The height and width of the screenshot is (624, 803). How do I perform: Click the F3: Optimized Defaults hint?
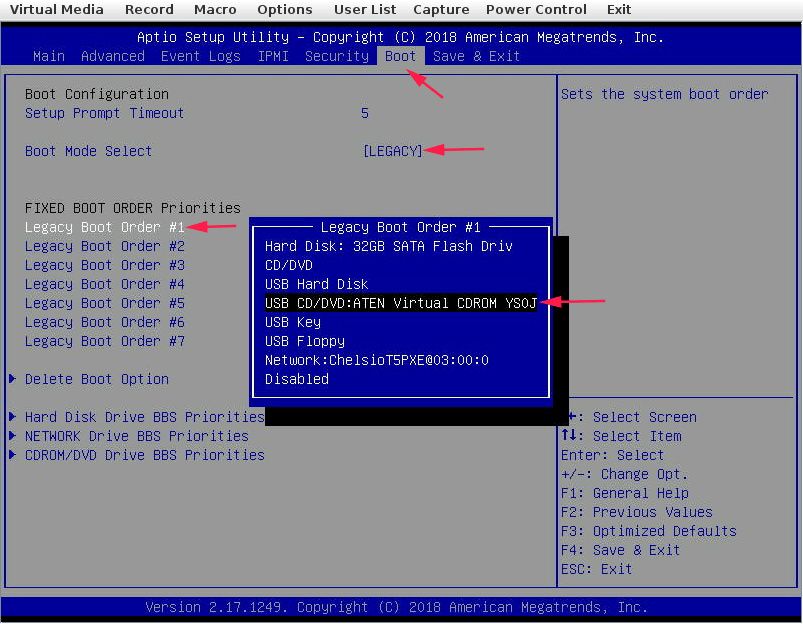pyautogui.click(x=649, y=531)
